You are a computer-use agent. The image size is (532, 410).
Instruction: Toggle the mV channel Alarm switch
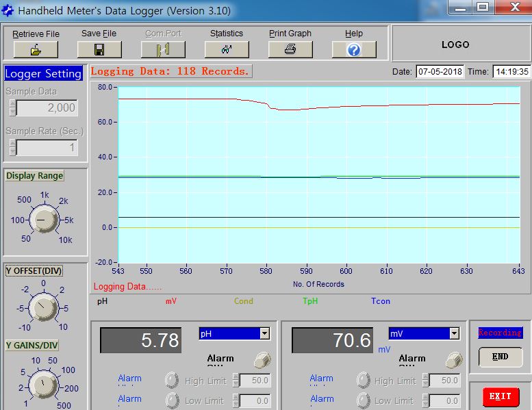pyautogui.click(x=453, y=359)
